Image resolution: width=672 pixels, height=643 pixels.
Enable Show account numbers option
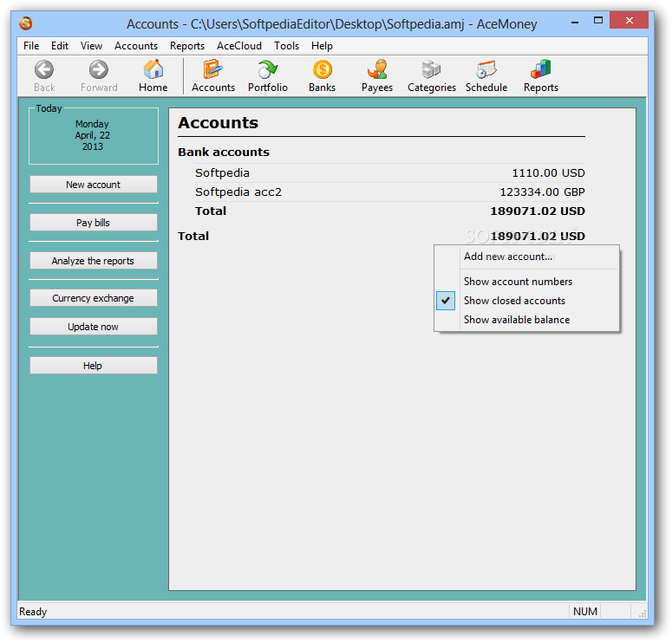pos(518,282)
